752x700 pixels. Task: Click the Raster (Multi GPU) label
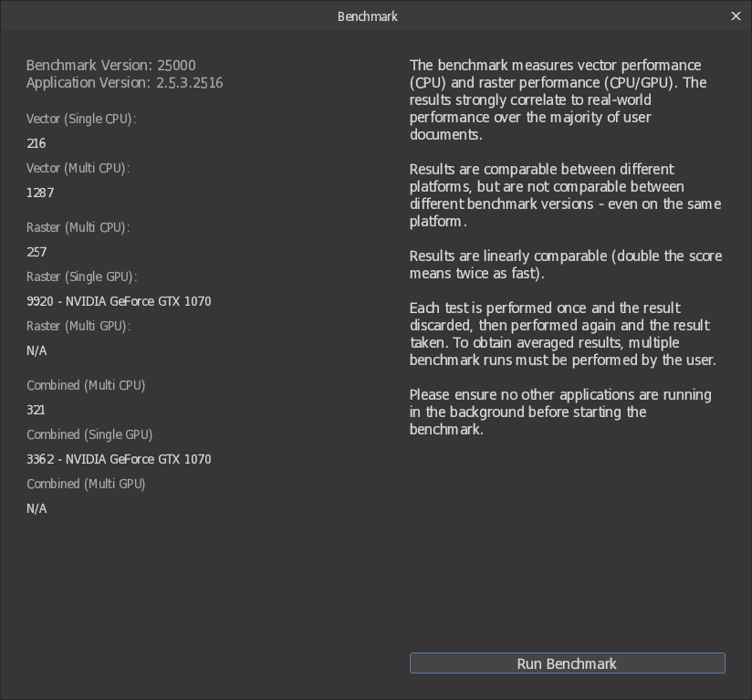click(x=78, y=326)
